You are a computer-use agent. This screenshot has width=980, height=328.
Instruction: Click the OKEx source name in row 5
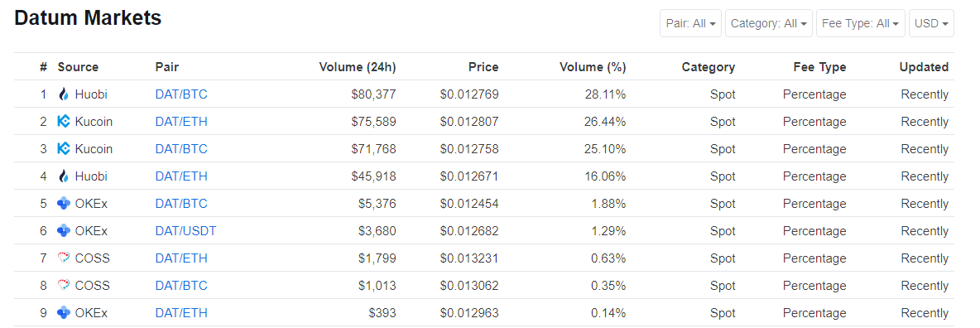coord(91,204)
